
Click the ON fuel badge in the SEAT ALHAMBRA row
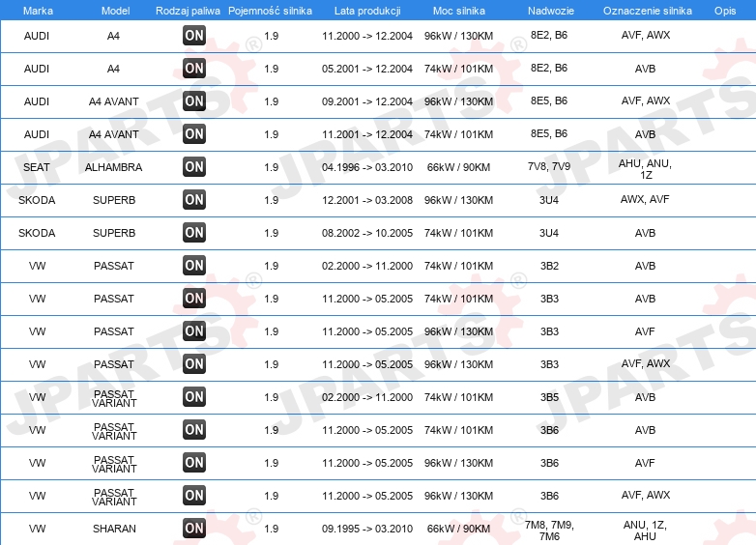pyautogui.click(x=194, y=167)
